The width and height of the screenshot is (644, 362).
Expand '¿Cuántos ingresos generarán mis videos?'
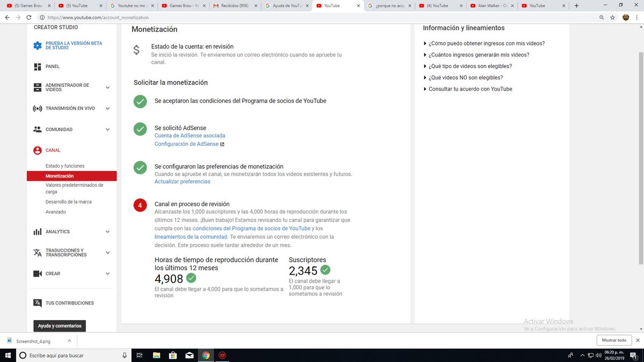coord(476,55)
